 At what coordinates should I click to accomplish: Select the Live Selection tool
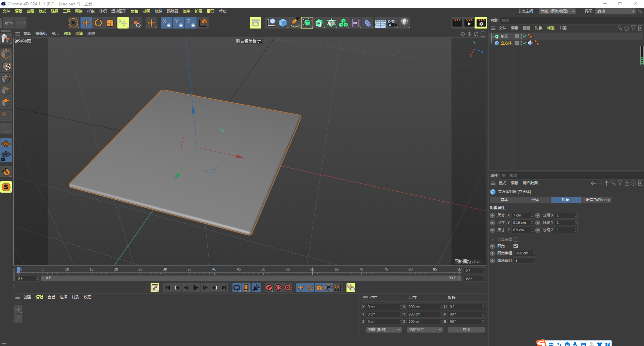click(73, 22)
